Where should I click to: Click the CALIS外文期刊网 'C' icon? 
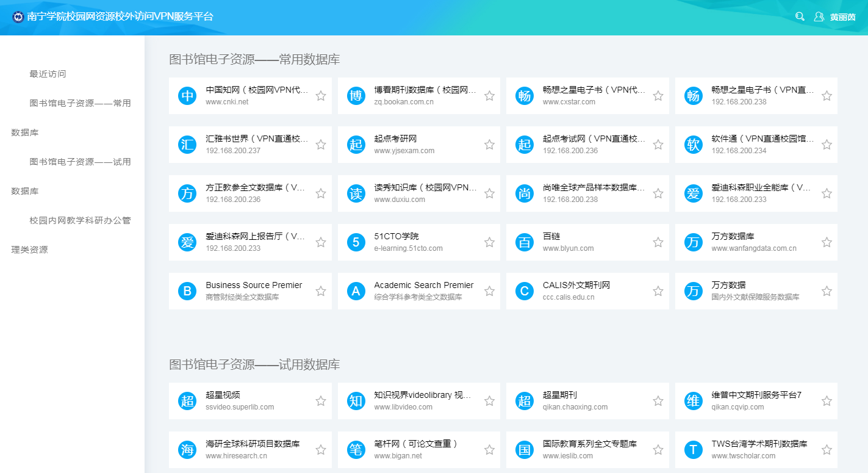click(x=524, y=291)
